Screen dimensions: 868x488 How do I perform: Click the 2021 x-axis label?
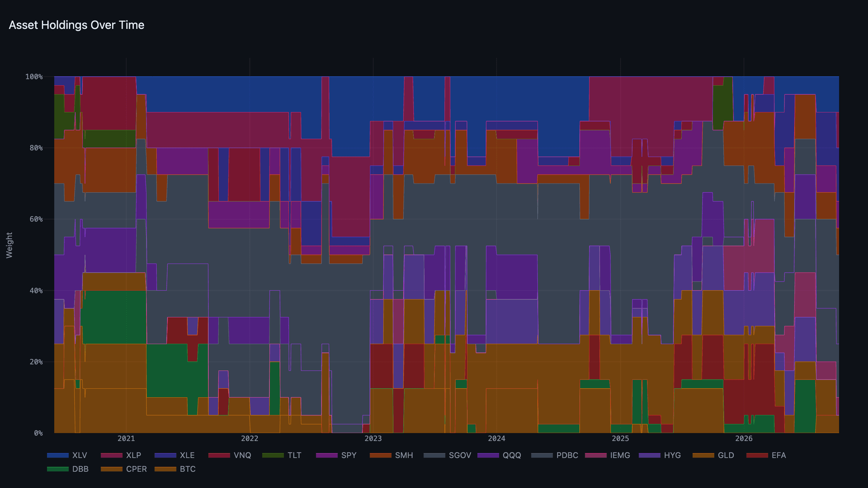pos(126,438)
